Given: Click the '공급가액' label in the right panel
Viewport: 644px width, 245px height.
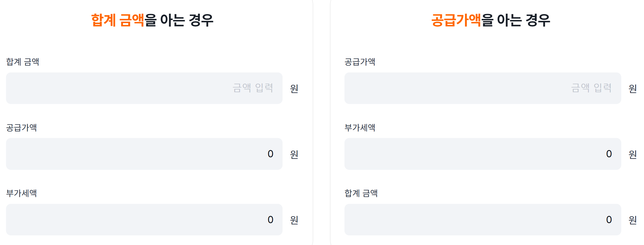Looking at the screenshot, I should pyautogui.click(x=360, y=62).
